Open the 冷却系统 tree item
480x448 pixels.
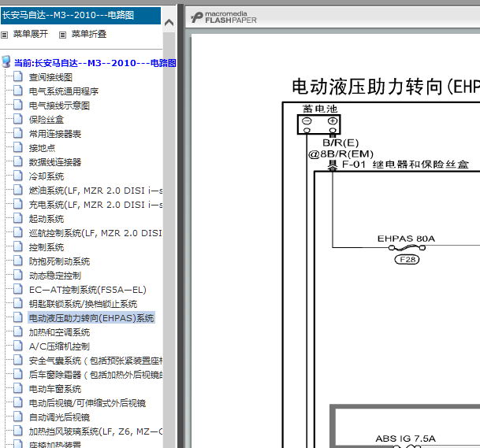(47, 176)
